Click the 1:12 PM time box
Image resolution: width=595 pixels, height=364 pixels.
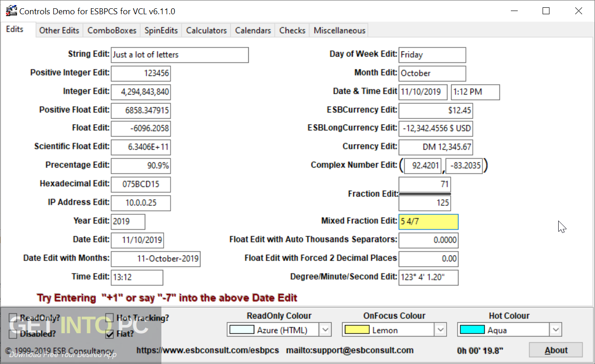(x=475, y=92)
